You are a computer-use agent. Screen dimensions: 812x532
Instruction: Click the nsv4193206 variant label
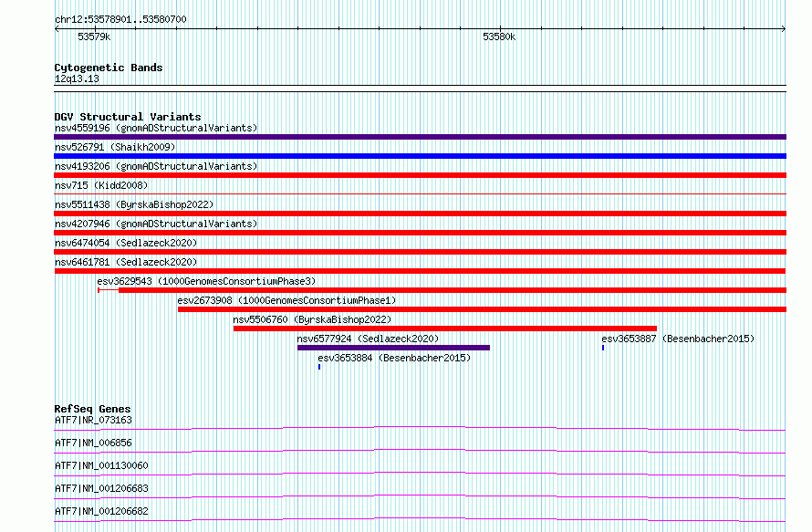156,166
